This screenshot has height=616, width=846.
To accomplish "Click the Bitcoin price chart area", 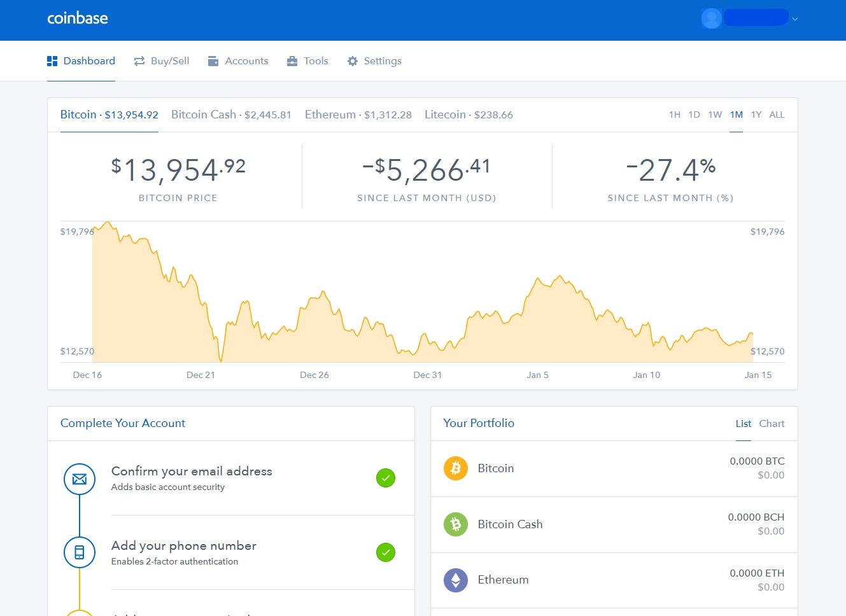I will point(423,292).
